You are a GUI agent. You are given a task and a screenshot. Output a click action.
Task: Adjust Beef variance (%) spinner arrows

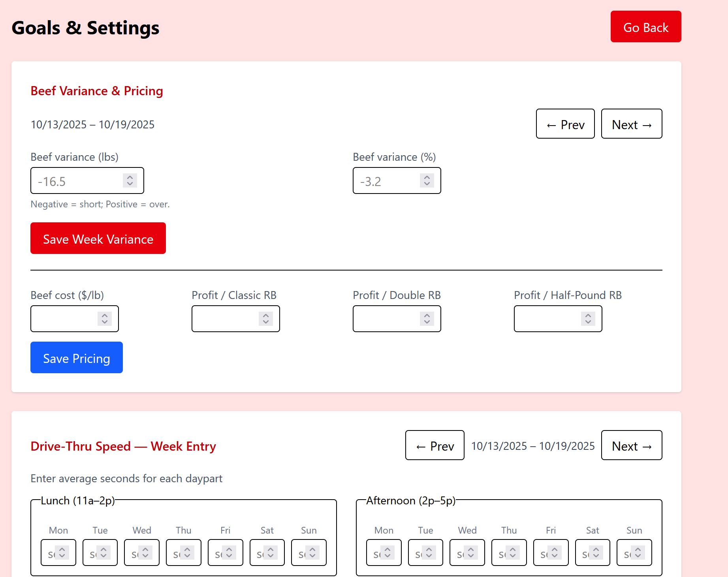[x=427, y=180]
